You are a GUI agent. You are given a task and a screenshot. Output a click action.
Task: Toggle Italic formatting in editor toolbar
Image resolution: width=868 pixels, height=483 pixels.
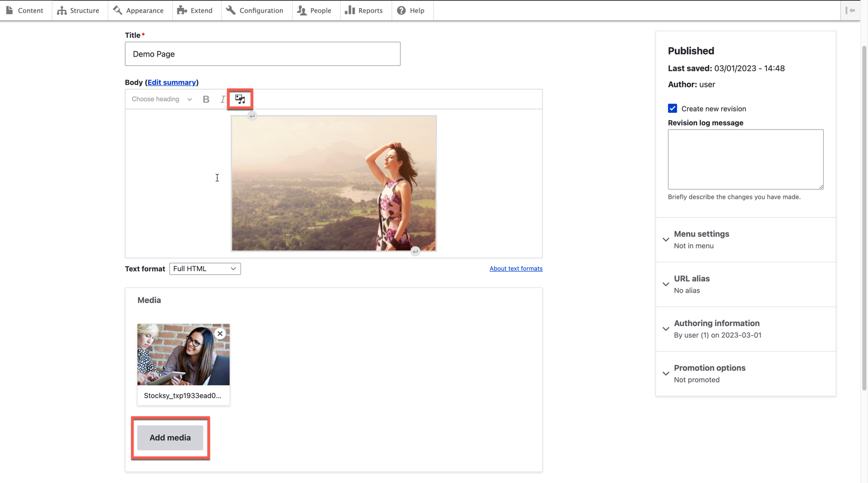tap(223, 99)
